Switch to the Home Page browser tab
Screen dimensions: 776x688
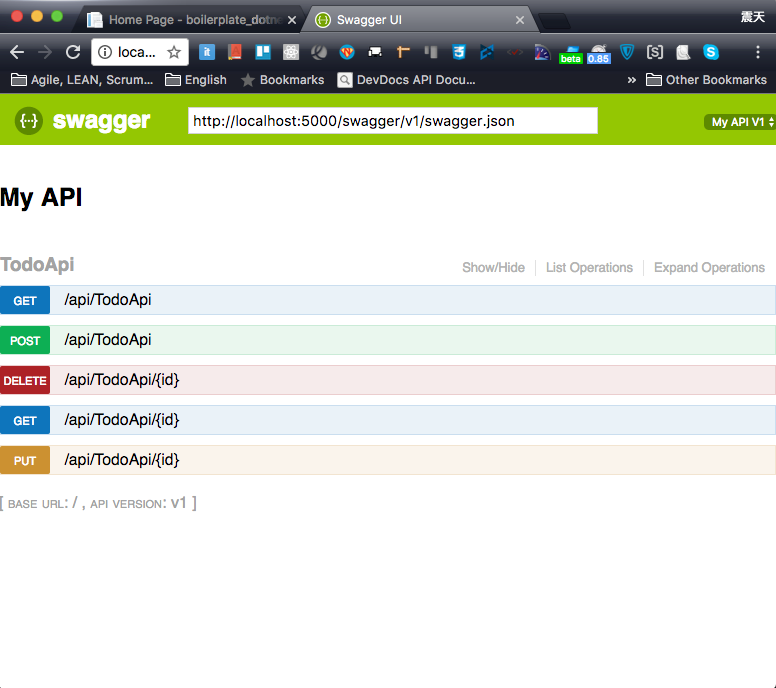(190, 20)
